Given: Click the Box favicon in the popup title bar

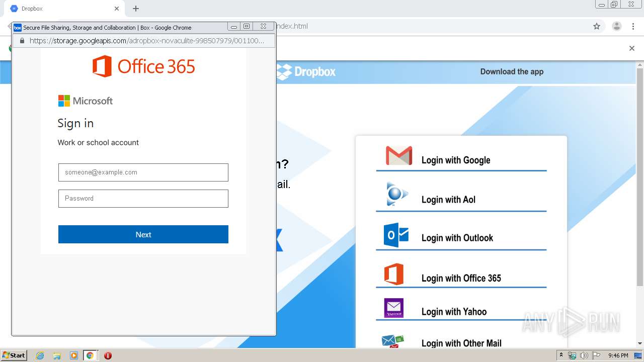Looking at the screenshot, I should (x=18, y=28).
